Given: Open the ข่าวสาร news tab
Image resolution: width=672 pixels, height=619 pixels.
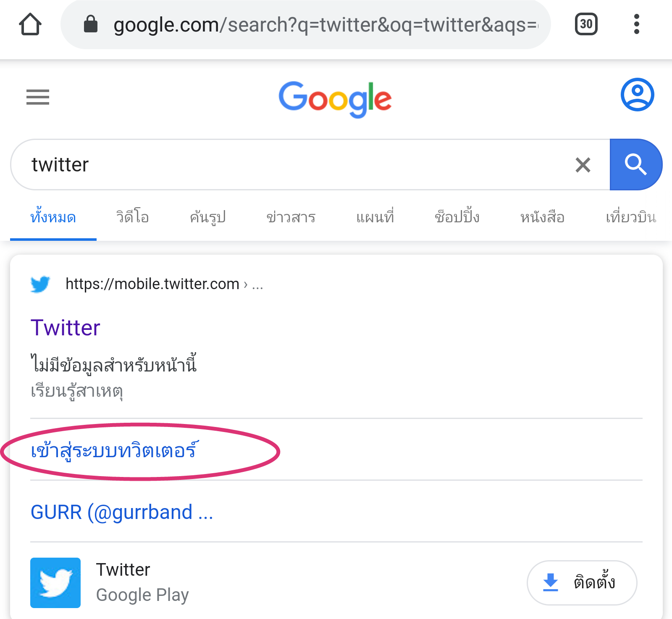Looking at the screenshot, I should (291, 218).
